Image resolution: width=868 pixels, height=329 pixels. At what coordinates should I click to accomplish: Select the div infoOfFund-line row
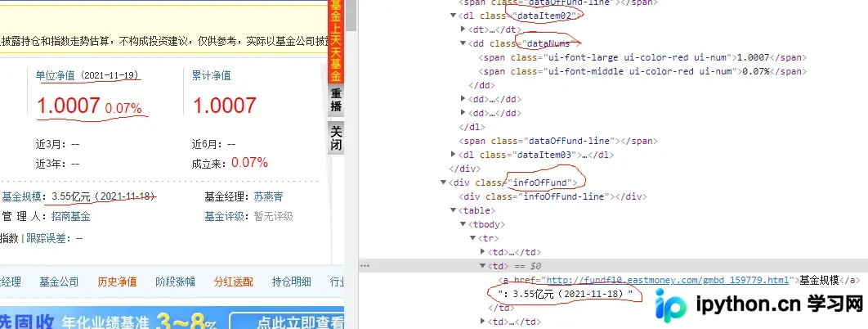tap(554, 196)
